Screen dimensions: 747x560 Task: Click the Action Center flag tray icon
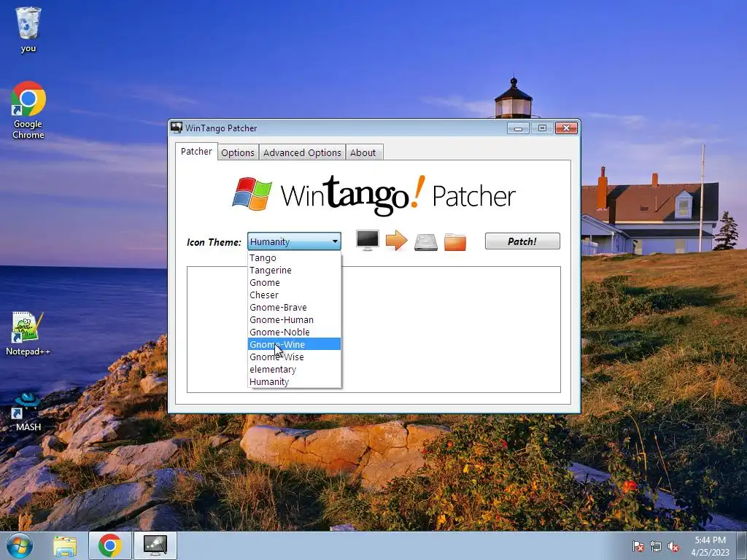coord(638,546)
